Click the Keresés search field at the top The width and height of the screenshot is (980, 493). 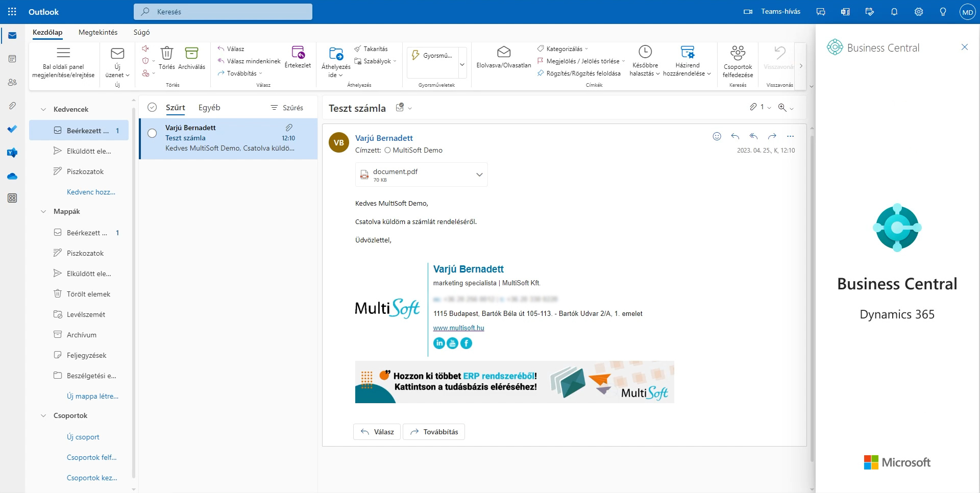point(223,11)
